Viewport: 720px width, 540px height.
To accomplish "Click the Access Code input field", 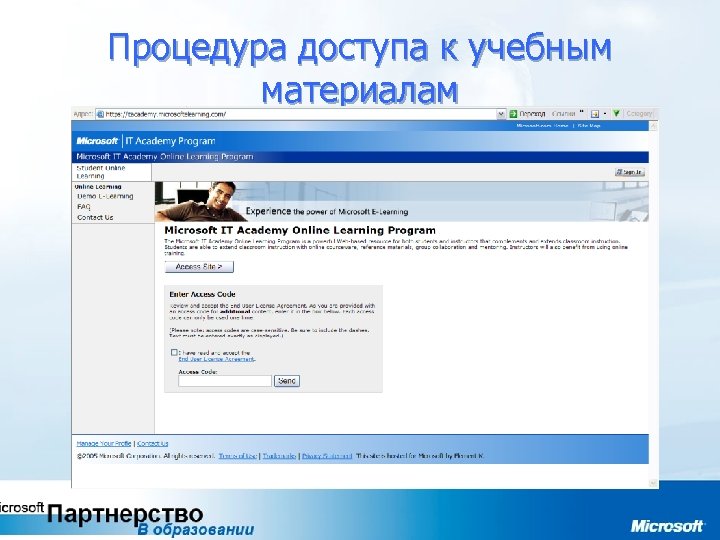I will (225, 381).
